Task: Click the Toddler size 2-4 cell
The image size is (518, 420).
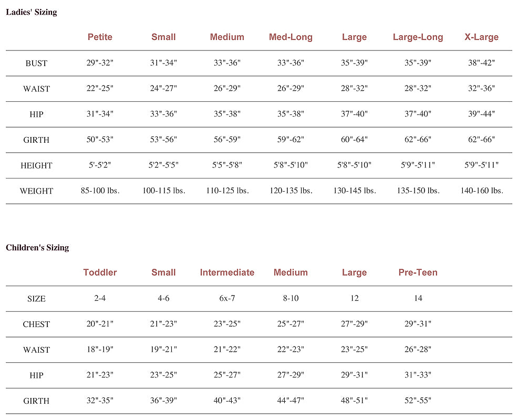Action: point(100,298)
